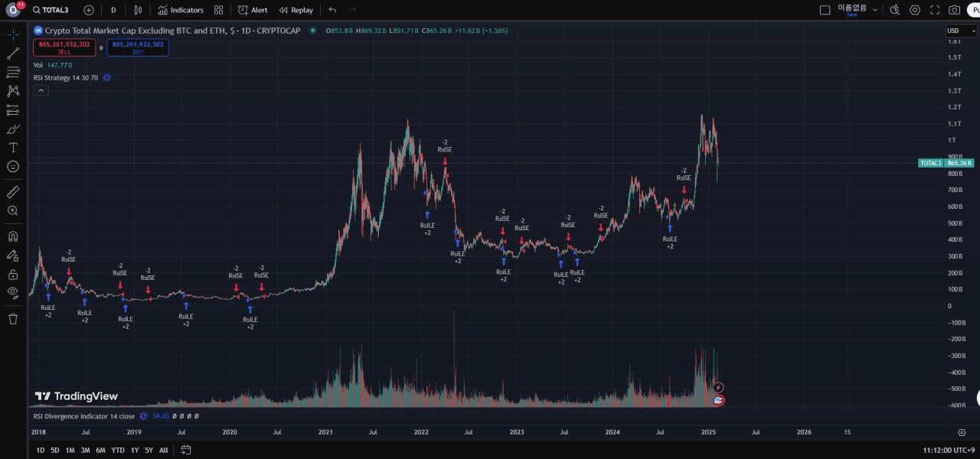
Task: Open the layout templates grid icon
Action: coord(219,10)
